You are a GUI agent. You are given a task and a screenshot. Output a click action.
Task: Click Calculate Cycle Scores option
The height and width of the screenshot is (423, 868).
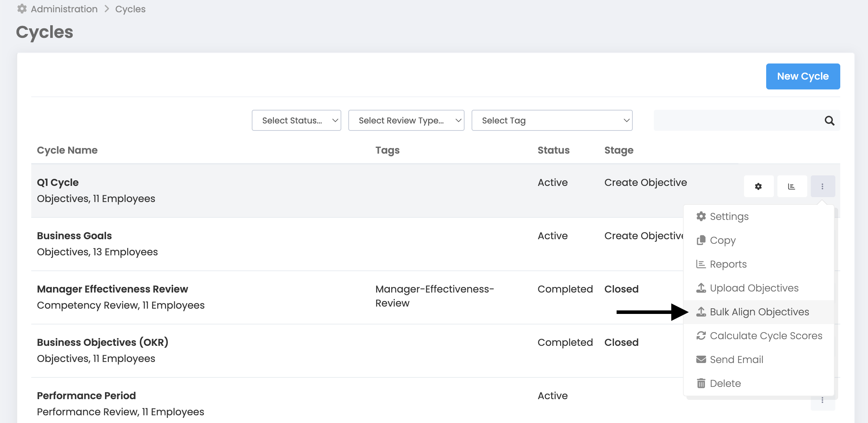coord(766,336)
